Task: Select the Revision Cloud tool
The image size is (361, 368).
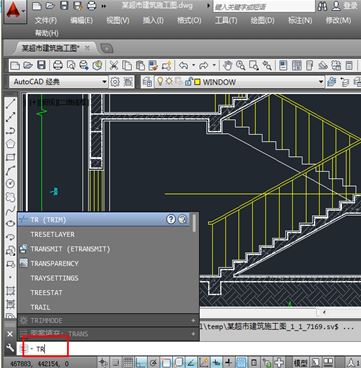Action: [x=11, y=197]
